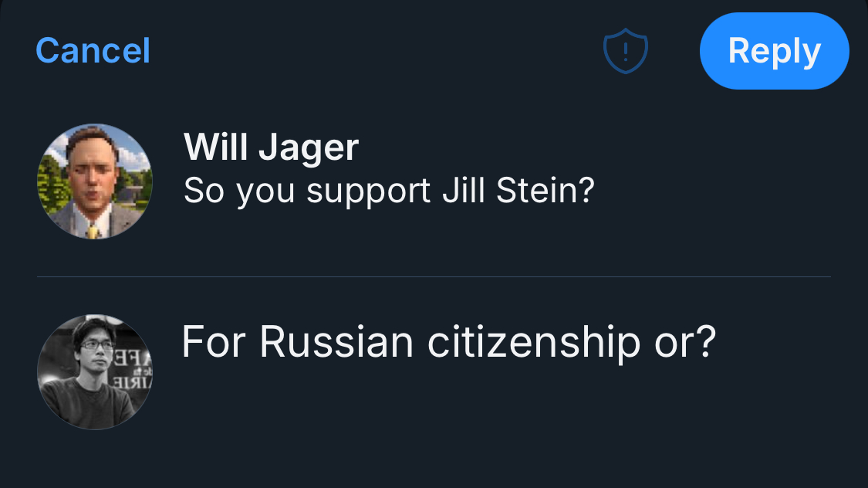868x488 pixels.
Task: Tap the shield warning icon
Action: click(625, 52)
